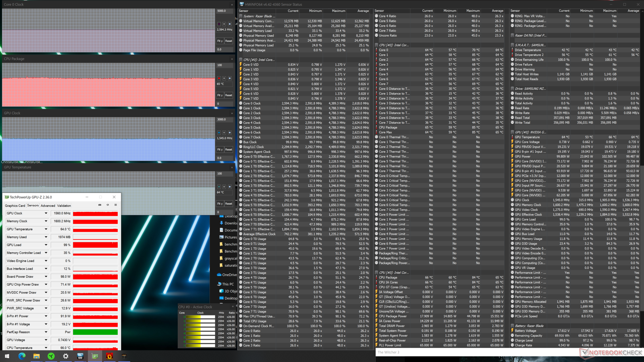This screenshot has width=644, height=362.
Task: Click GPU-Z refresh icon
Action: pyautogui.click(x=108, y=205)
